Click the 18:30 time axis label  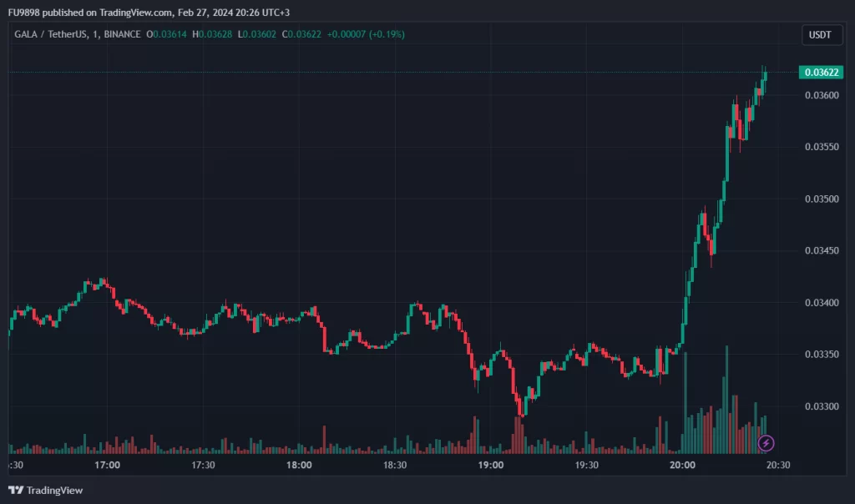point(395,466)
